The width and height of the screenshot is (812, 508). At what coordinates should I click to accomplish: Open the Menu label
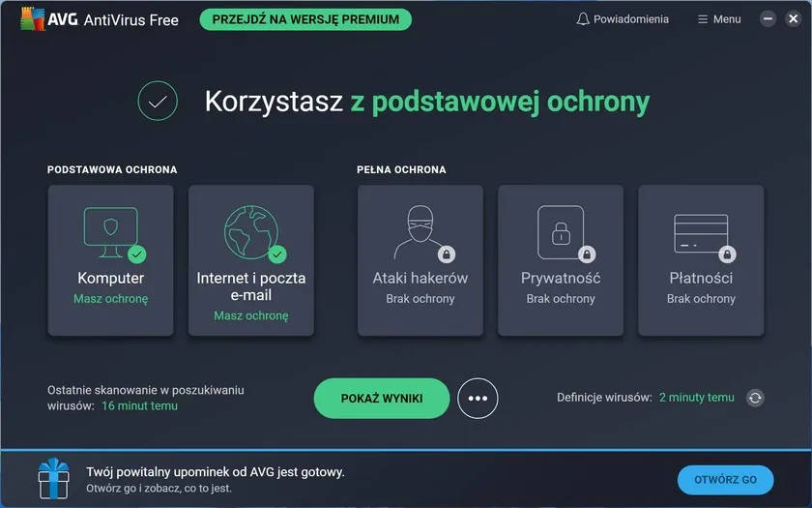click(x=727, y=19)
